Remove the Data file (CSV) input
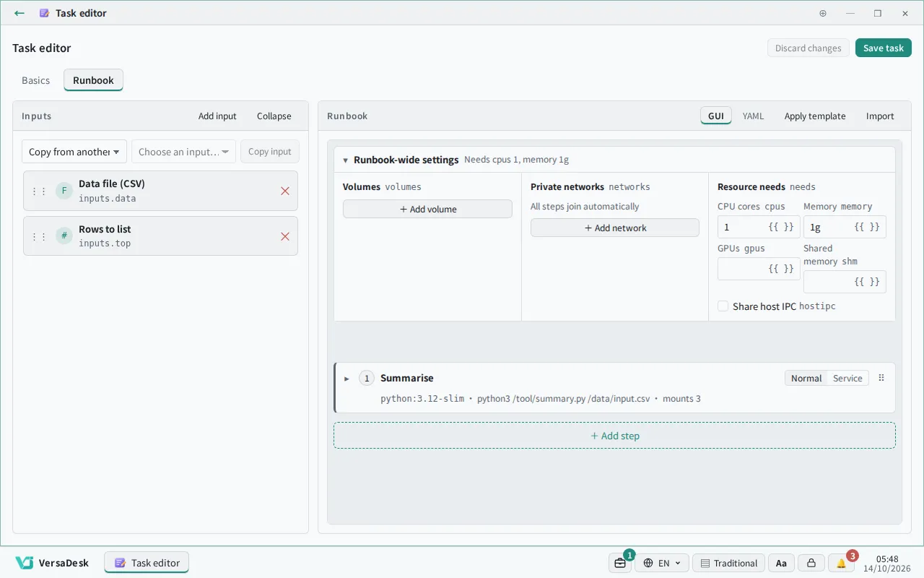924x578 pixels. coord(284,191)
